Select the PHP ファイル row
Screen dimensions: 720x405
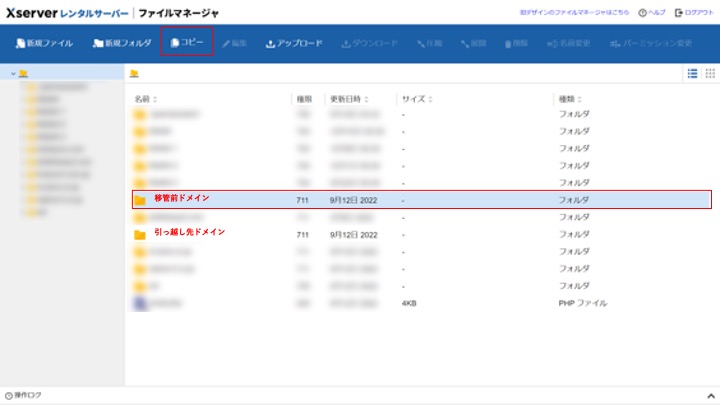tap(422, 303)
